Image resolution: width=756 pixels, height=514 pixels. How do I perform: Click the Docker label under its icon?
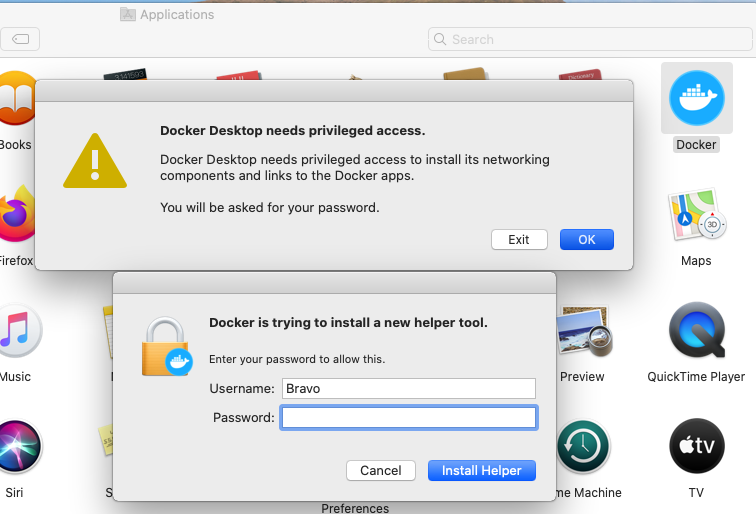(696, 145)
